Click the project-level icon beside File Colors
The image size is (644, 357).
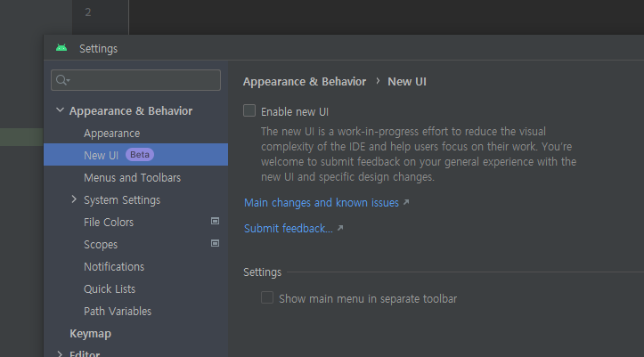coord(215,221)
